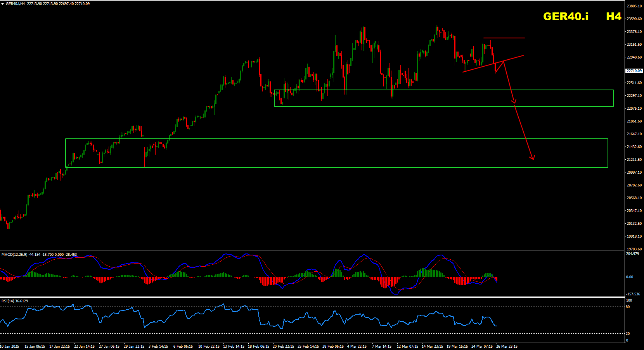644x350 pixels.
Task: Click the small triangle beside GER40.i,H4 header
Action: [2, 4]
